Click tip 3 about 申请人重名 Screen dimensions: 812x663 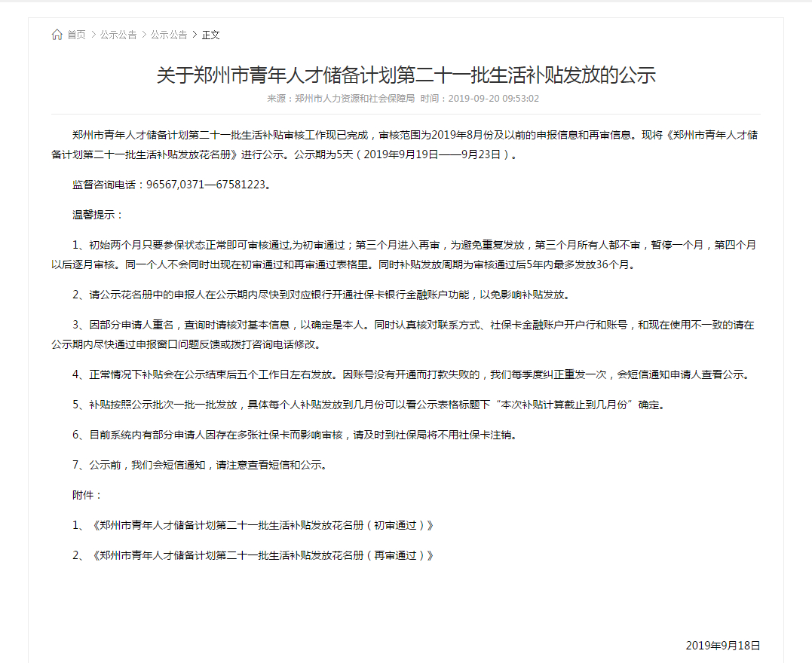(x=403, y=335)
